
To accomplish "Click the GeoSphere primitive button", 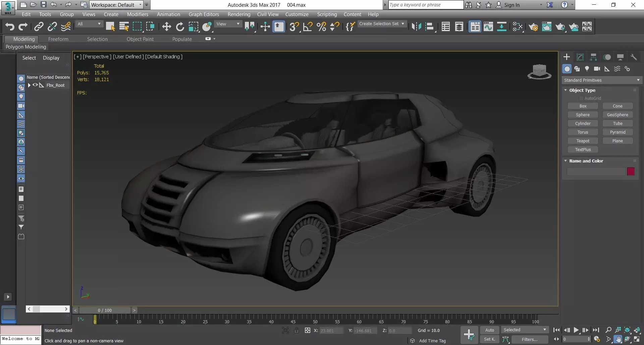I will 618,115.
